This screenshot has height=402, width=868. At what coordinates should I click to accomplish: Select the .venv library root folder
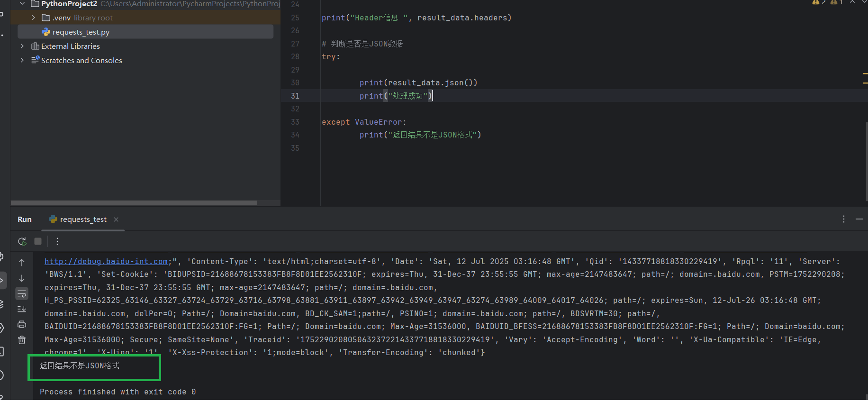coord(145,18)
